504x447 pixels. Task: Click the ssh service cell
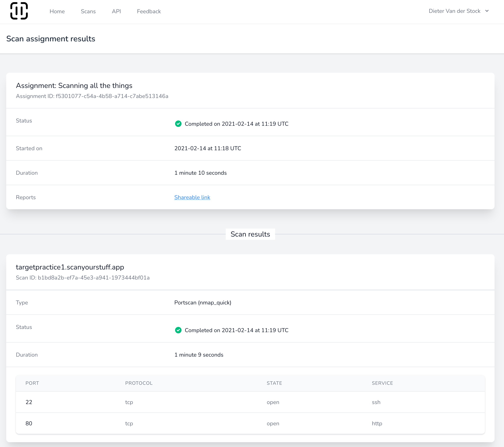[376, 402]
